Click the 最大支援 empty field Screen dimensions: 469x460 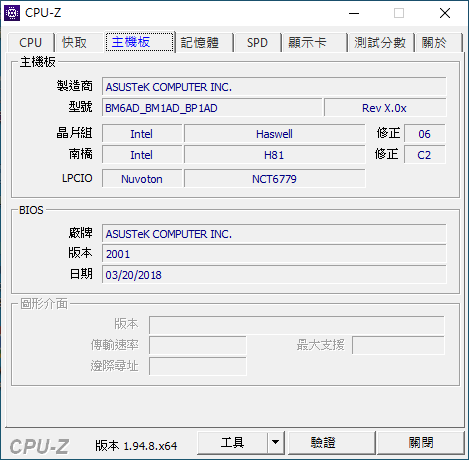pos(398,345)
